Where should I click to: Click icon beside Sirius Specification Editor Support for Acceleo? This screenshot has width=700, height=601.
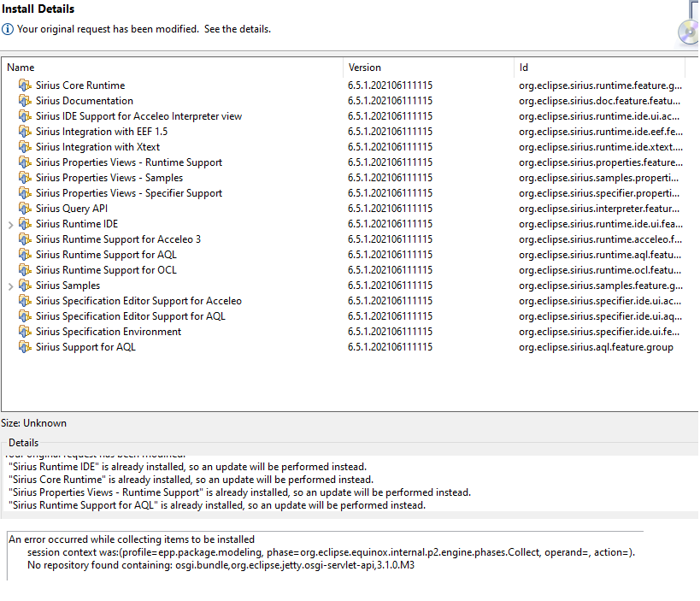click(25, 301)
